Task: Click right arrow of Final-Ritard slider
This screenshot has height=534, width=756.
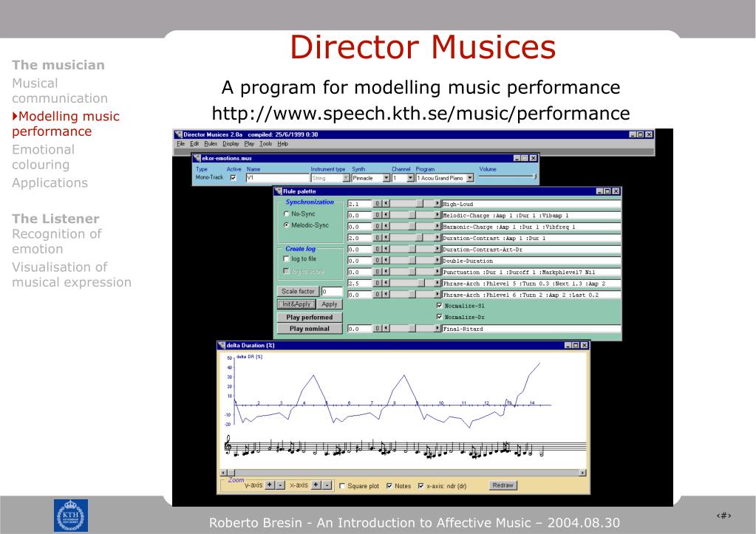Action: click(x=437, y=328)
